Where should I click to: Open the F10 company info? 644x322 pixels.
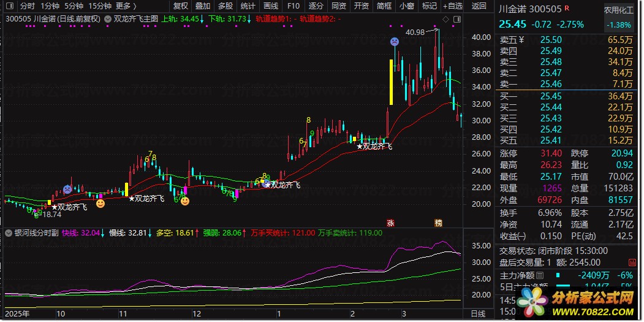(x=294, y=6)
